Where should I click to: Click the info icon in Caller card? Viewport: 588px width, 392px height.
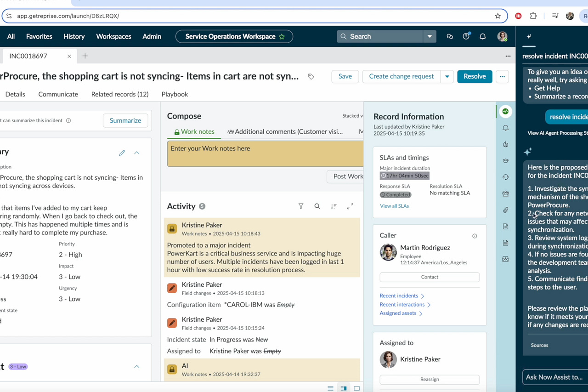(475, 236)
